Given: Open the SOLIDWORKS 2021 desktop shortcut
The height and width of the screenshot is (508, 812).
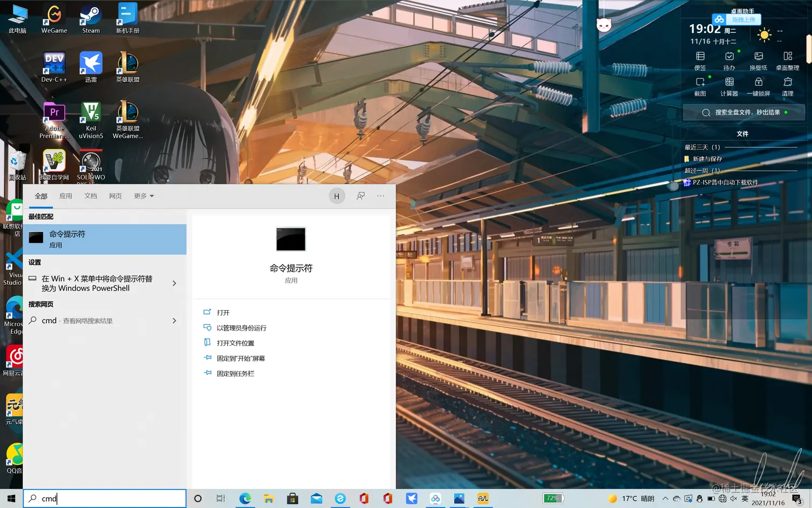Looking at the screenshot, I should tap(91, 166).
